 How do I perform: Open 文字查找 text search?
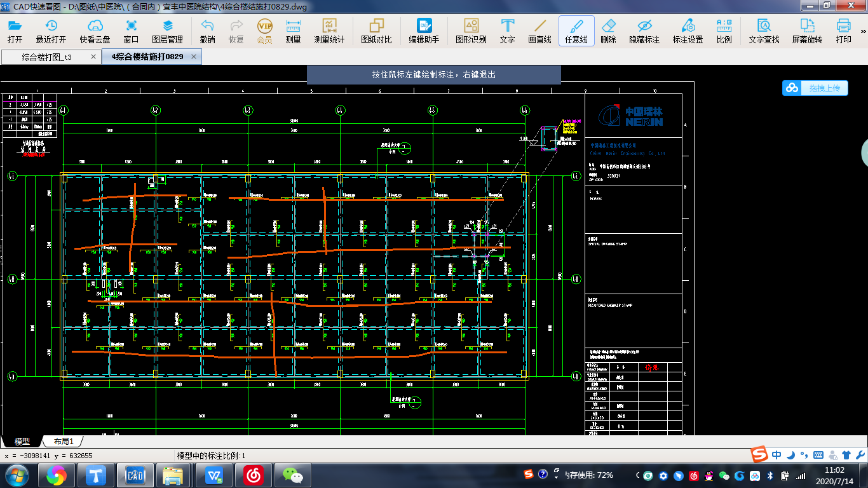pos(764,31)
